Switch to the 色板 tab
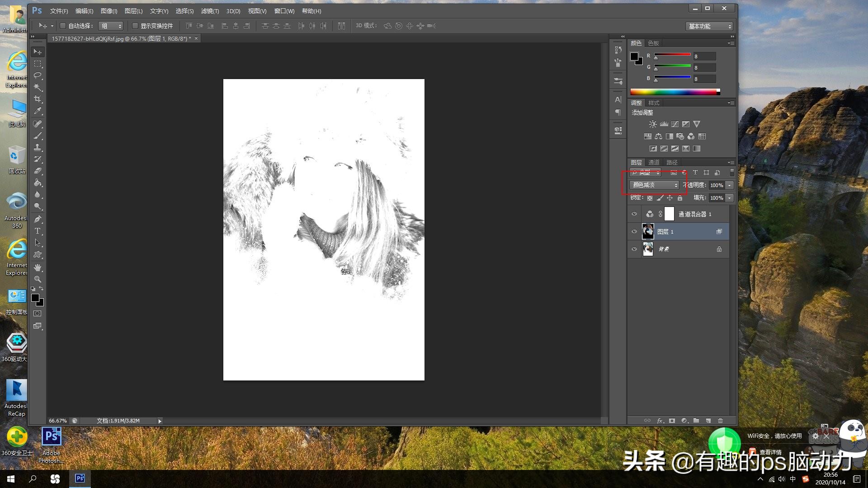 point(653,43)
